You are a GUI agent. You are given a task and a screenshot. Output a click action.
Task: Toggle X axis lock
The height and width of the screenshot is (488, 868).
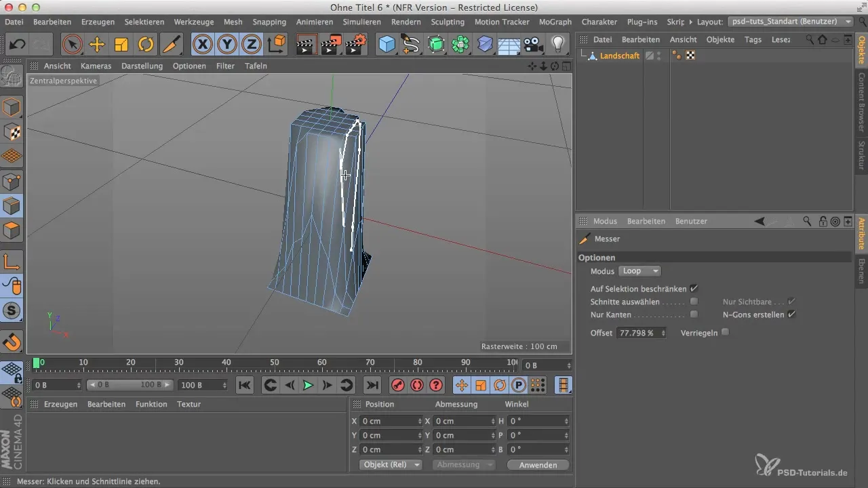(202, 45)
